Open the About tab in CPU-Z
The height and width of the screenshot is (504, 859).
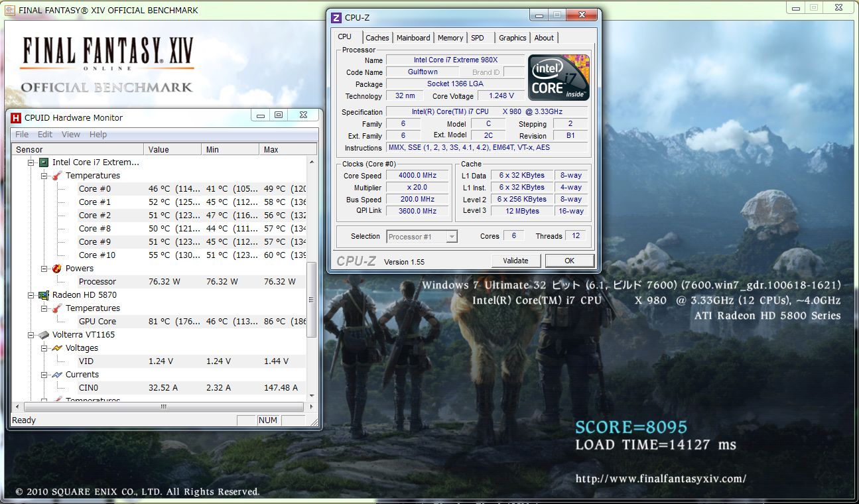click(x=544, y=38)
